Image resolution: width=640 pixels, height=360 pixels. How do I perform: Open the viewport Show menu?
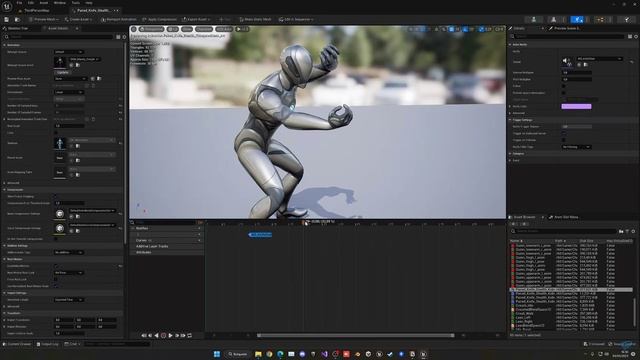[187, 29]
